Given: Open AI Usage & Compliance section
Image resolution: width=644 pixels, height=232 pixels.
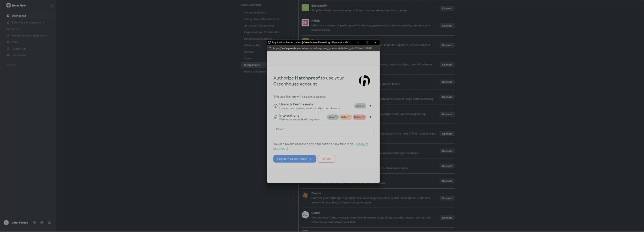Looking at the screenshot, I should point(259,26).
